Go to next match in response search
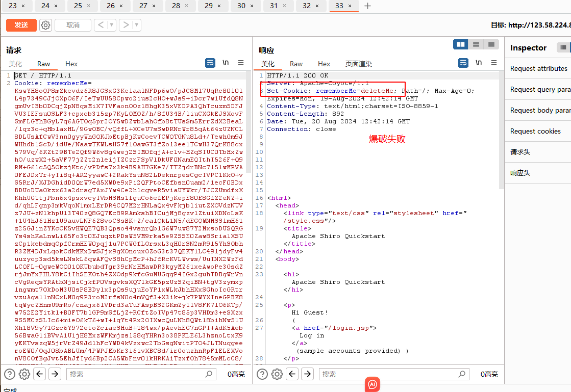The image size is (571, 392). 308,374
